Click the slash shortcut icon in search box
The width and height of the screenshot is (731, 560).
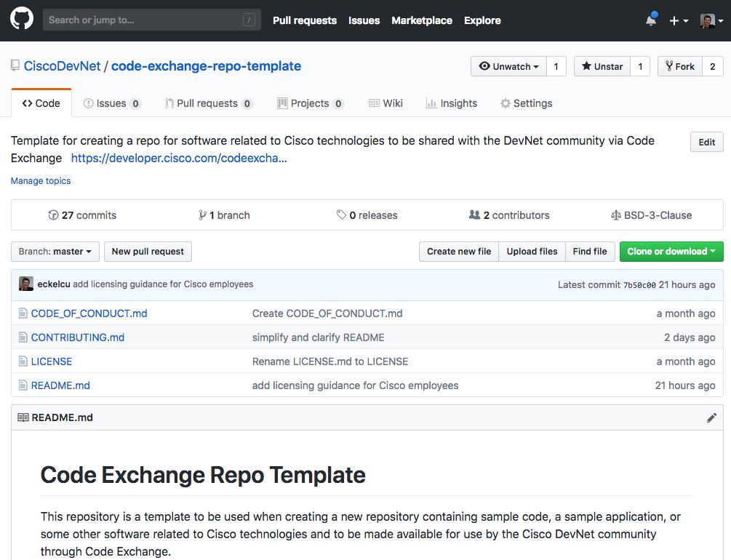pos(249,20)
